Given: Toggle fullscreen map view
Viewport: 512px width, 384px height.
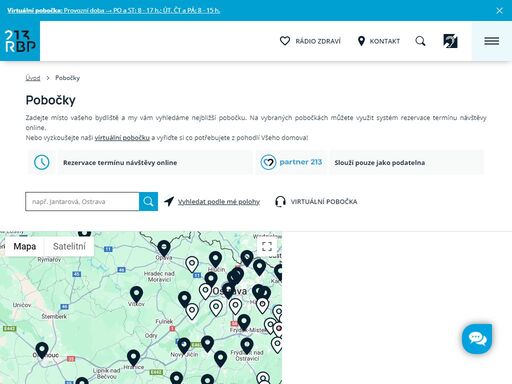Looking at the screenshot, I should coord(267,247).
